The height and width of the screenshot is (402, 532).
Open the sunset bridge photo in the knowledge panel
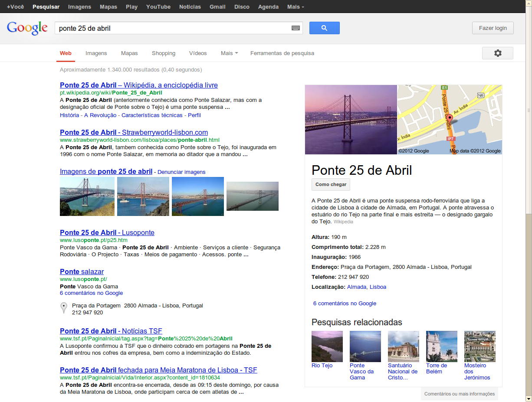click(351, 120)
